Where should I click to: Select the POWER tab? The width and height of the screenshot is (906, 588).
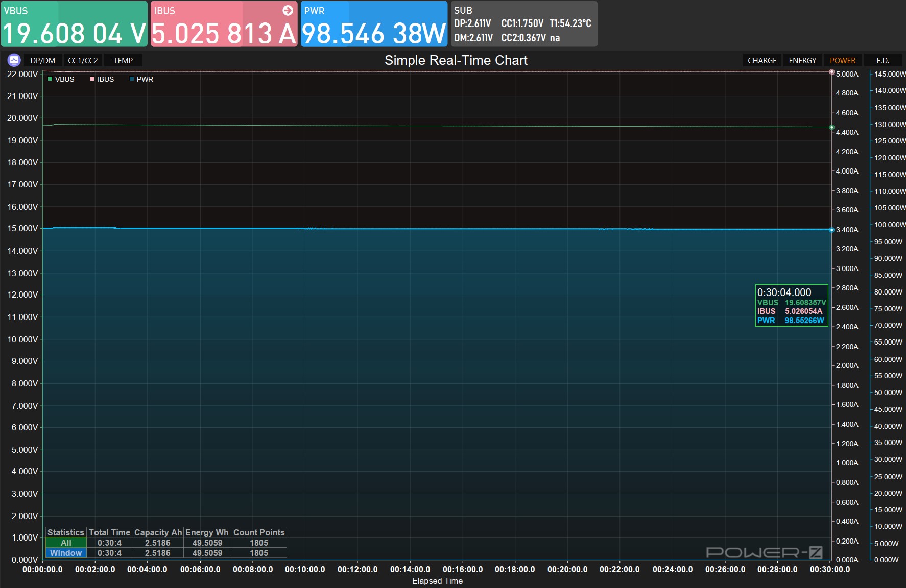pyautogui.click(x=843, y=60)
